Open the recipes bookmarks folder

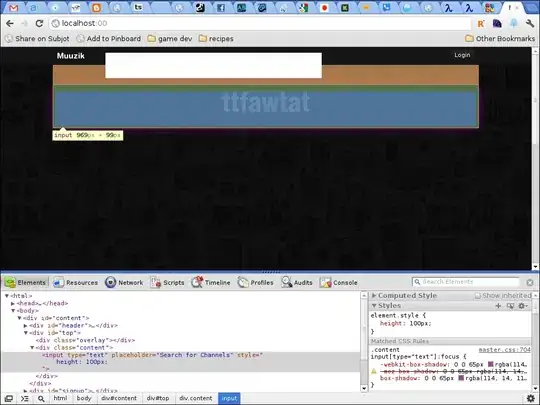click(216, 39)
